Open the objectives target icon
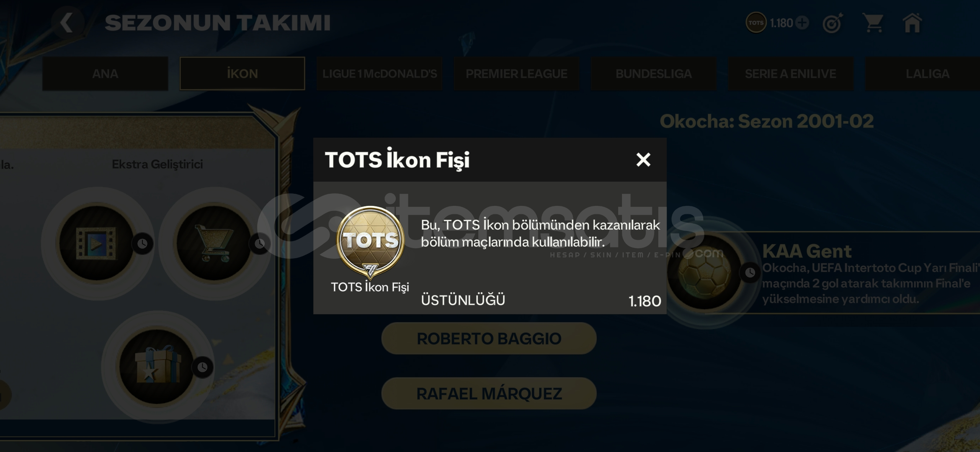The width and height of the screenshot is (980, 452). [x=833, y=23]
